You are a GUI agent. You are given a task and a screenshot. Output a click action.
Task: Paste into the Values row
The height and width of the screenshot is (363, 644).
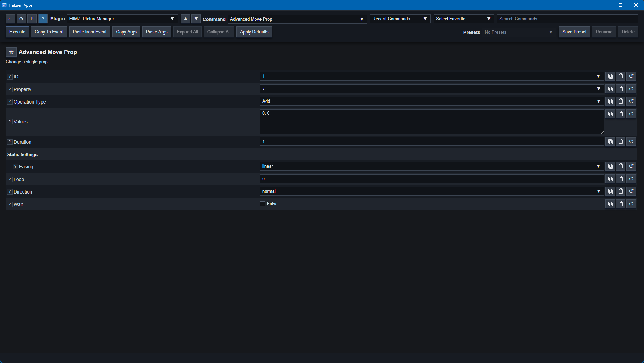coord(621,114)
